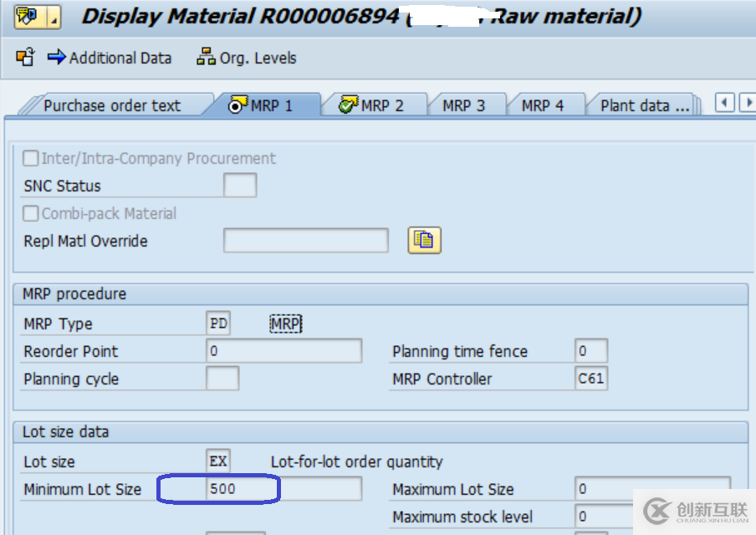Image resolution: width=756 pixels, height=535 pixels.
Task: Open Additional Data
Action: pos(110,58)
